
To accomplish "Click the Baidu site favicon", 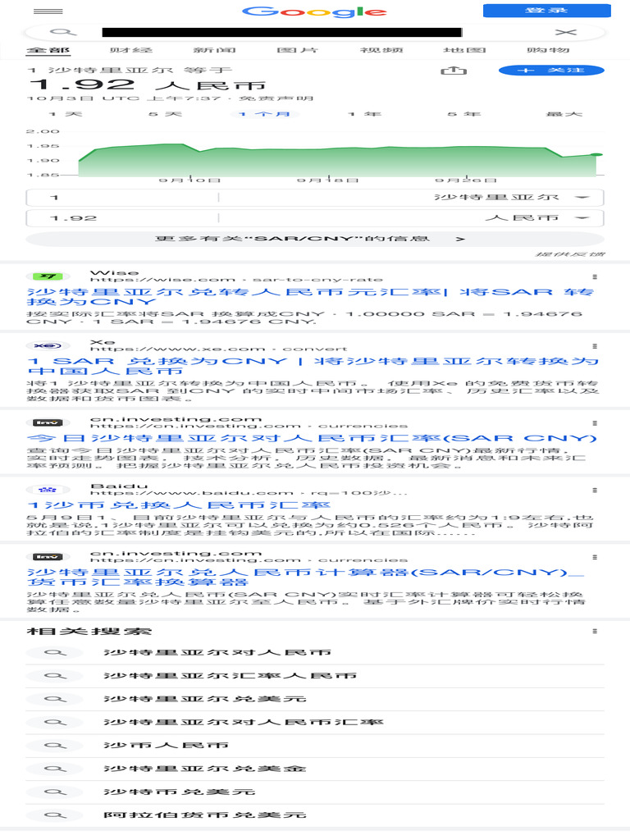I will coord(48,489).
